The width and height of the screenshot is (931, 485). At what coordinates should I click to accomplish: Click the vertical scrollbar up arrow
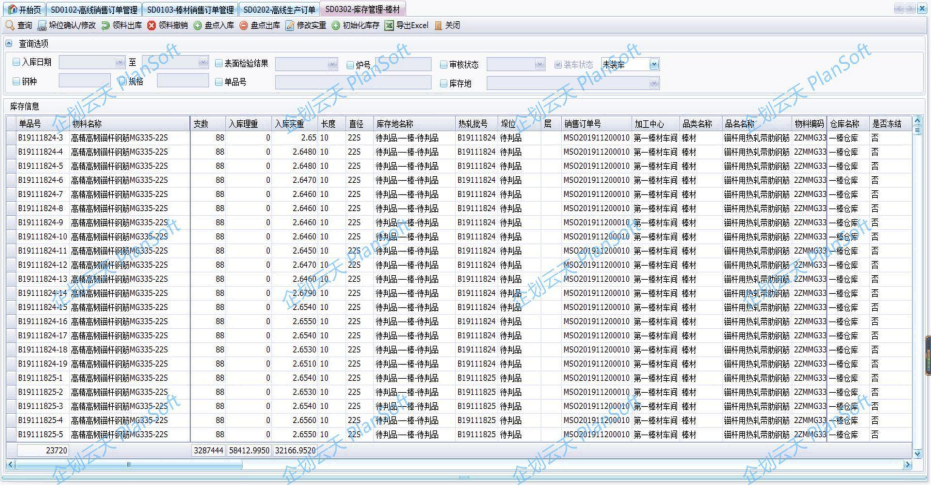coord(917,121)
